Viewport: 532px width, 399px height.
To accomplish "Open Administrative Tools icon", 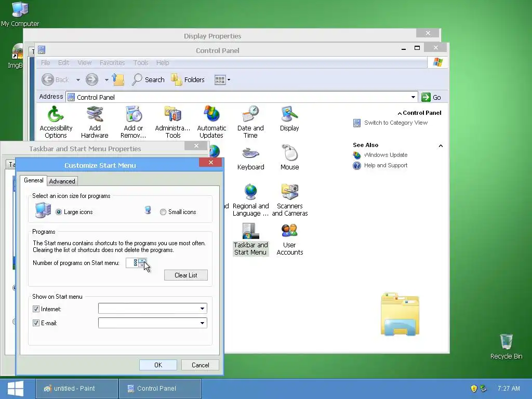I will coord(172,122).
